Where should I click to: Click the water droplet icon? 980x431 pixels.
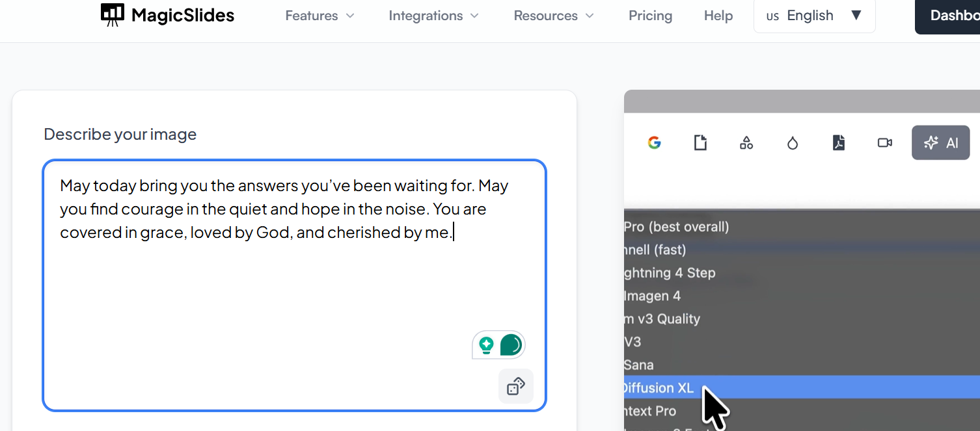792,143
